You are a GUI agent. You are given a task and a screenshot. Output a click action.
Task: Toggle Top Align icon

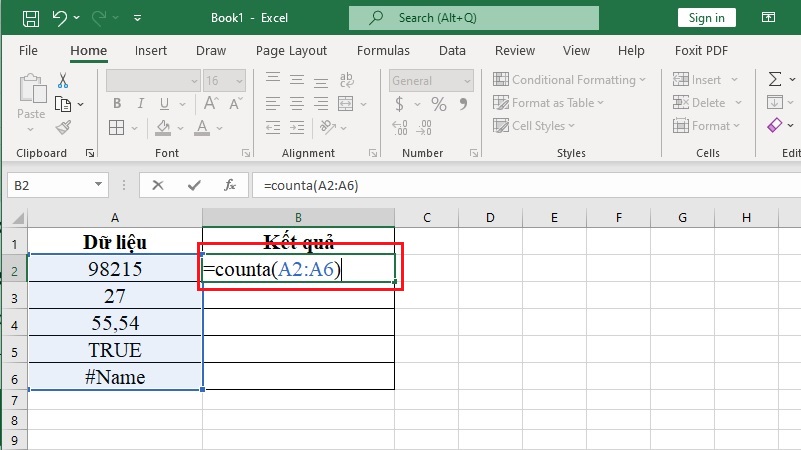[x=273, y=79]
